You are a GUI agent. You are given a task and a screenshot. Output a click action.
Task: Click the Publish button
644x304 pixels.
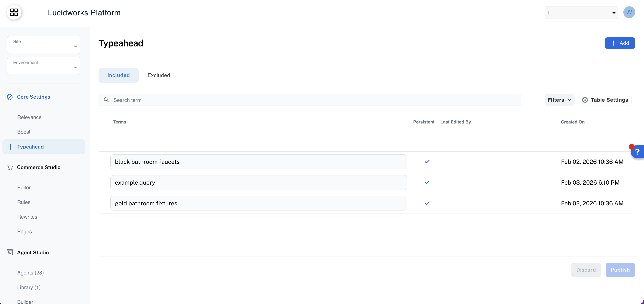[620, 270]
